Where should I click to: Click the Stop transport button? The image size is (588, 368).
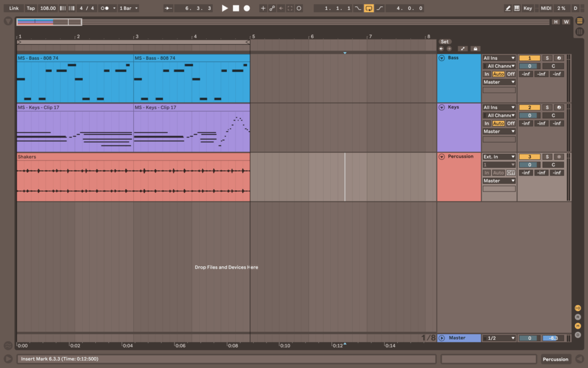(x=235, y=8)
